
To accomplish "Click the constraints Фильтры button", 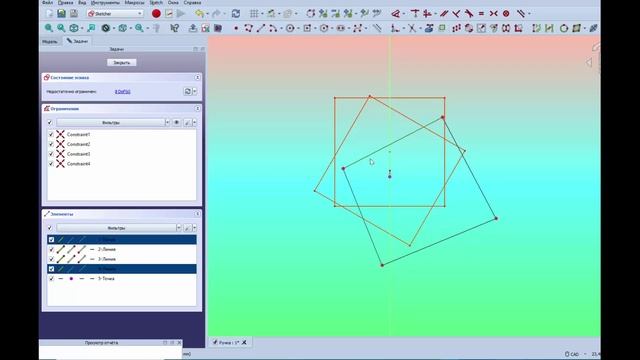I will click(110, 122).
